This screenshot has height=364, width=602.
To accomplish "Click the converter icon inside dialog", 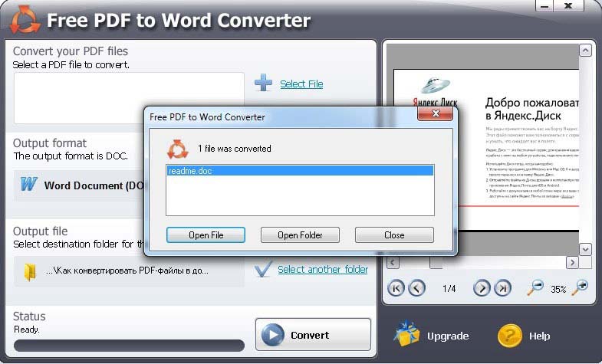I will 178,149.
